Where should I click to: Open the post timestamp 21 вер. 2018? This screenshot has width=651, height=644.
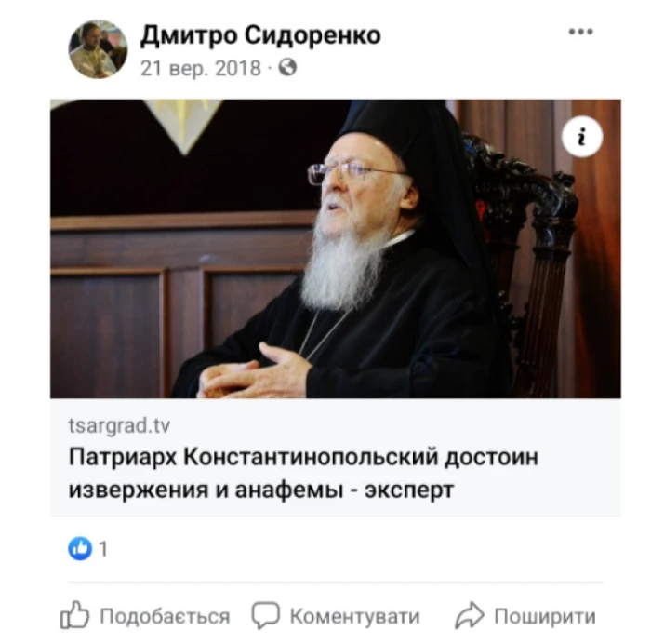pyautogui.click(x=201, y=68)
